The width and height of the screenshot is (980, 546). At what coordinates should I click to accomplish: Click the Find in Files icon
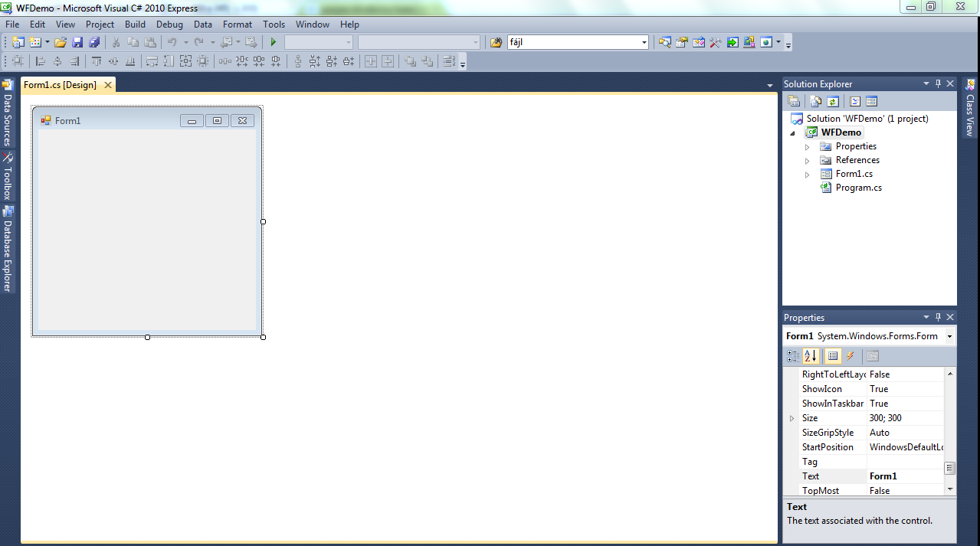496,42
